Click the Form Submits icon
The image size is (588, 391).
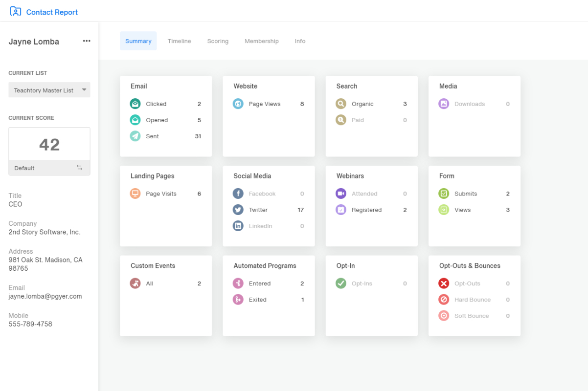(x=444, y=194)
